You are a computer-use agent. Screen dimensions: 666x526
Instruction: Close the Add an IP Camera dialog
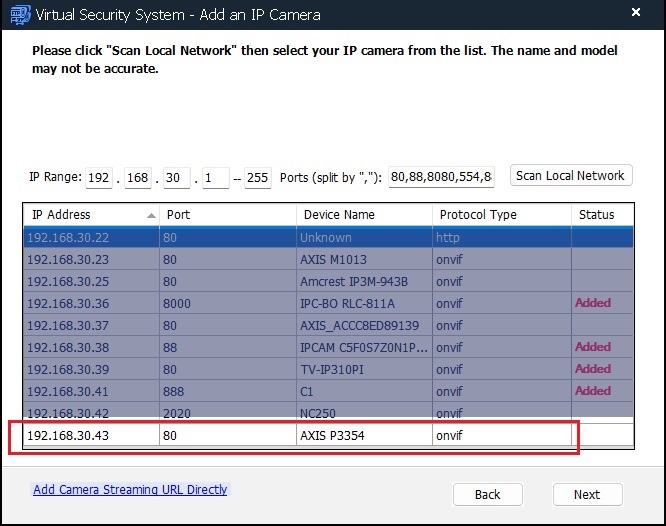[x=633, y=13]
